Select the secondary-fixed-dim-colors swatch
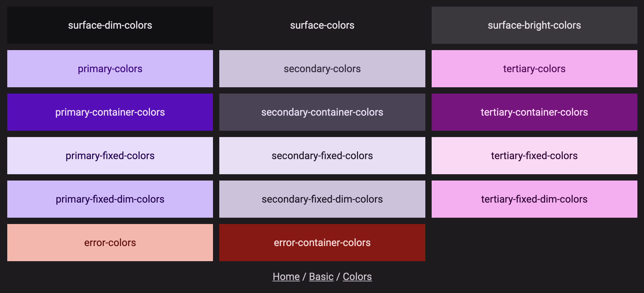 pyautogui.click(x=322, y=199)
